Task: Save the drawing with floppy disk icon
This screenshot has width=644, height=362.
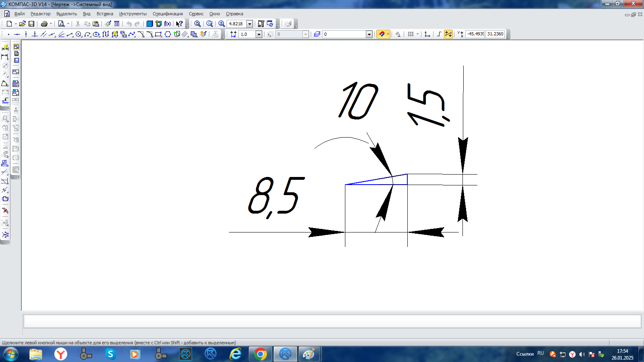Action: pos(31,24)
